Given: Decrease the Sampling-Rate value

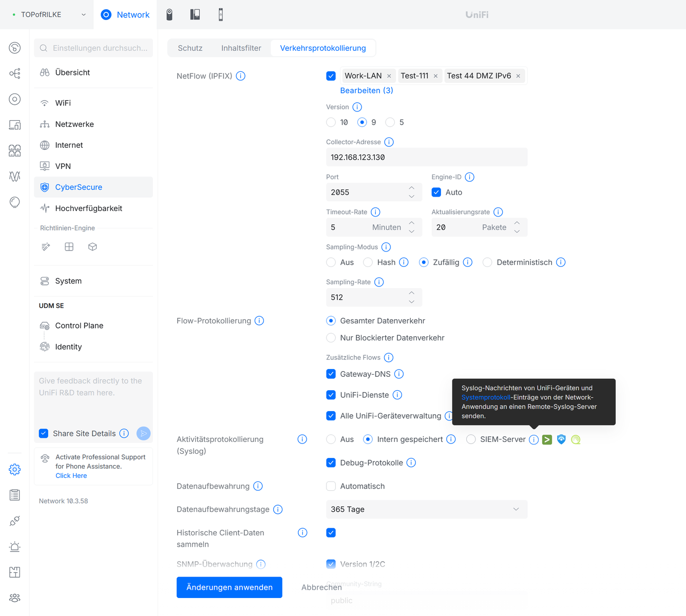Looking at the screenshot, I should [412, 301].
